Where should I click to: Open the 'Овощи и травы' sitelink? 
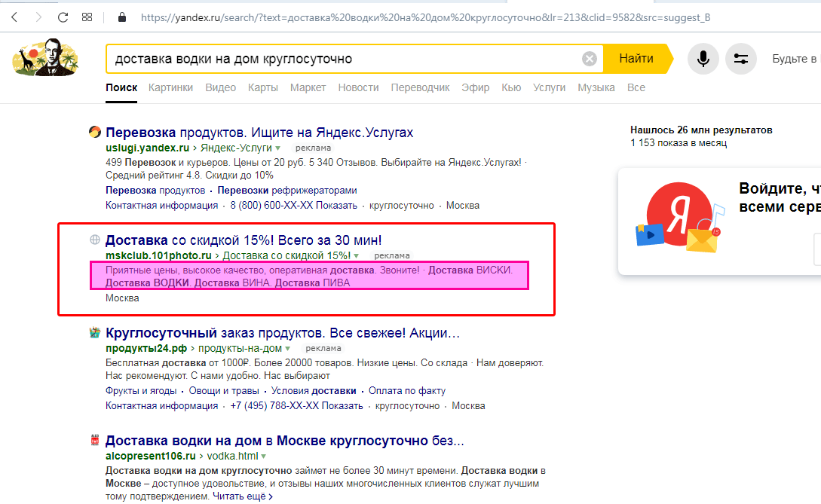click(224, 391)
